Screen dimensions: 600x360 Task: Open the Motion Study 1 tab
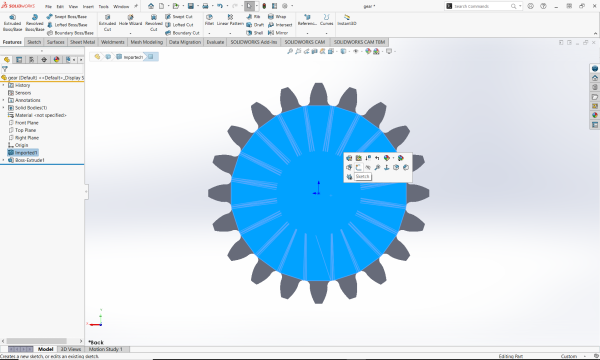(106, 349)
